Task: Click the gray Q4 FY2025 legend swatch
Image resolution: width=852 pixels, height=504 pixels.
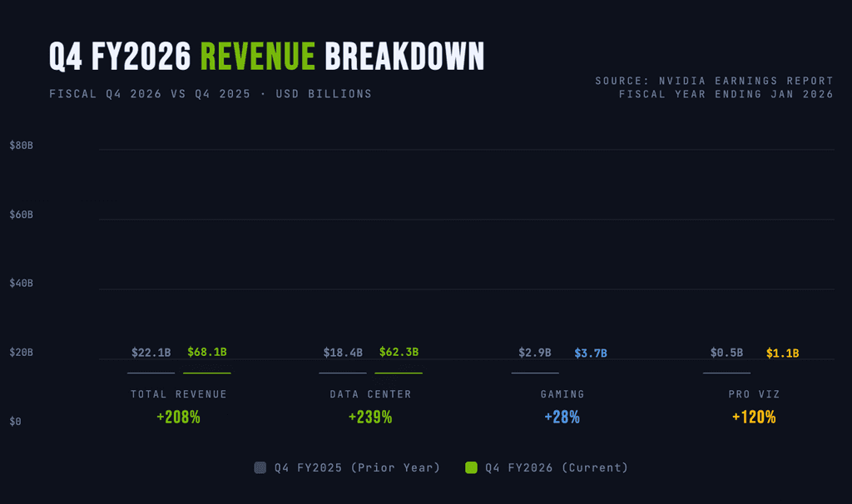Action: point(260,467)
